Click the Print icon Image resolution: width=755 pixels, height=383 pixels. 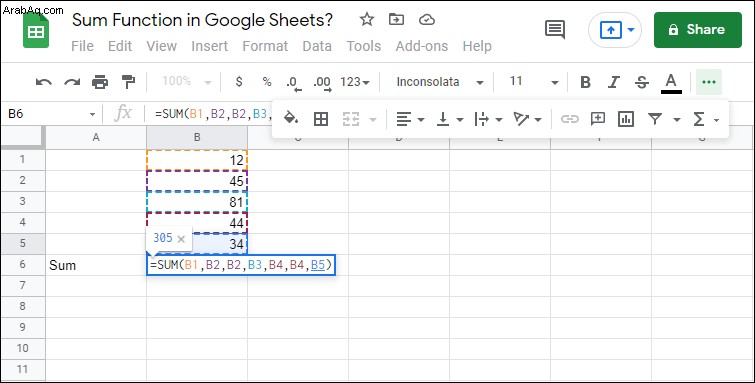tap(100, 82)
